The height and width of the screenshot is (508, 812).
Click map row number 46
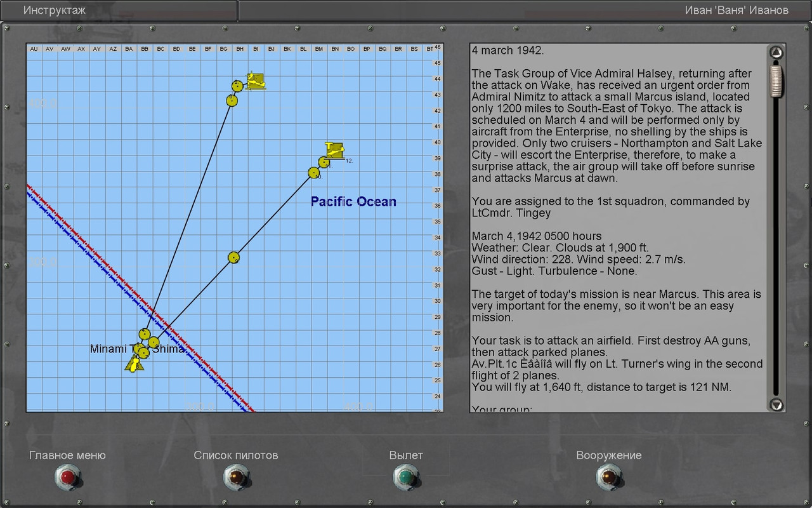437,47
